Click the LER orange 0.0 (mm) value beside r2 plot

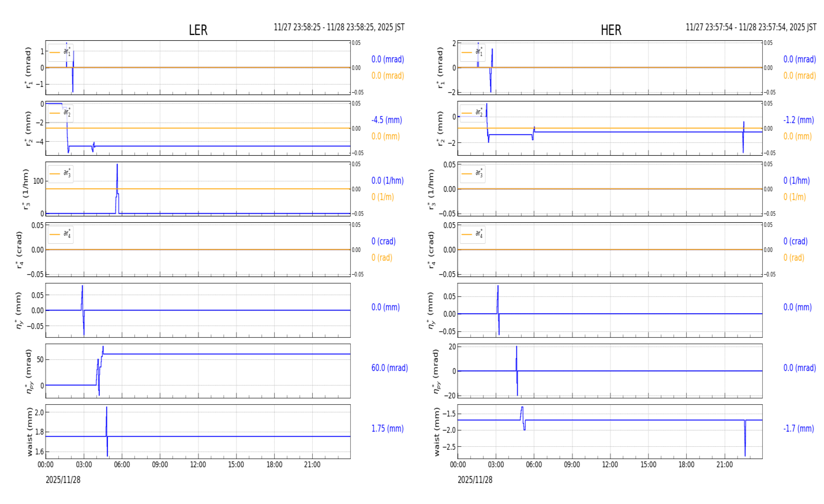click(x=386, y=136)
